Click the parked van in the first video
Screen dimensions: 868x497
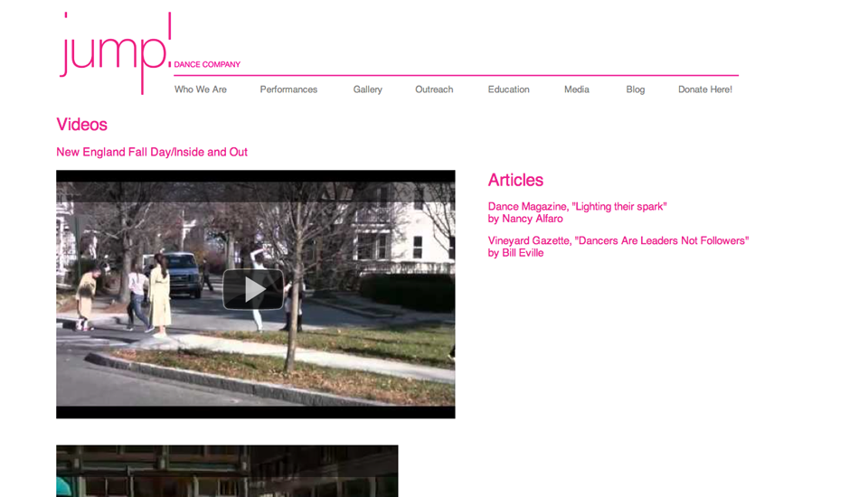pyautogui.click(x=184, y=273)
